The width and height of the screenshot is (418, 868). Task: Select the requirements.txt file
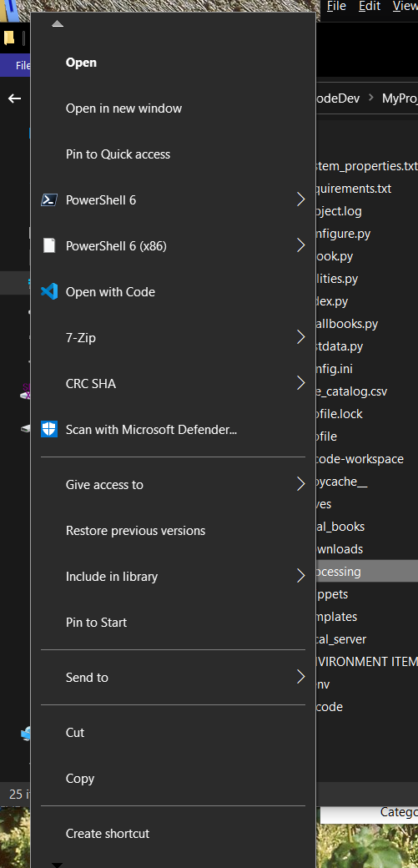(x=354, y=189)
